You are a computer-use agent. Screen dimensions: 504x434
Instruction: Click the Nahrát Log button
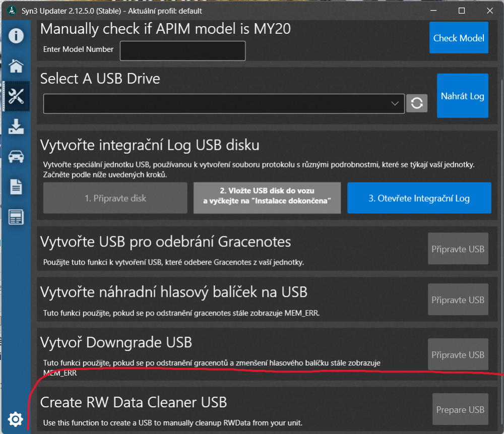462,96
